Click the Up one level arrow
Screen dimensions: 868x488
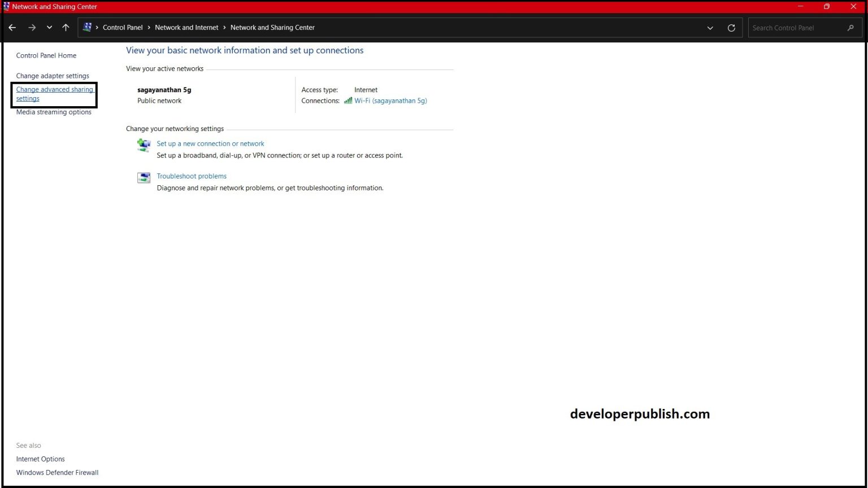pyautogui.click(x=66, y=27)
